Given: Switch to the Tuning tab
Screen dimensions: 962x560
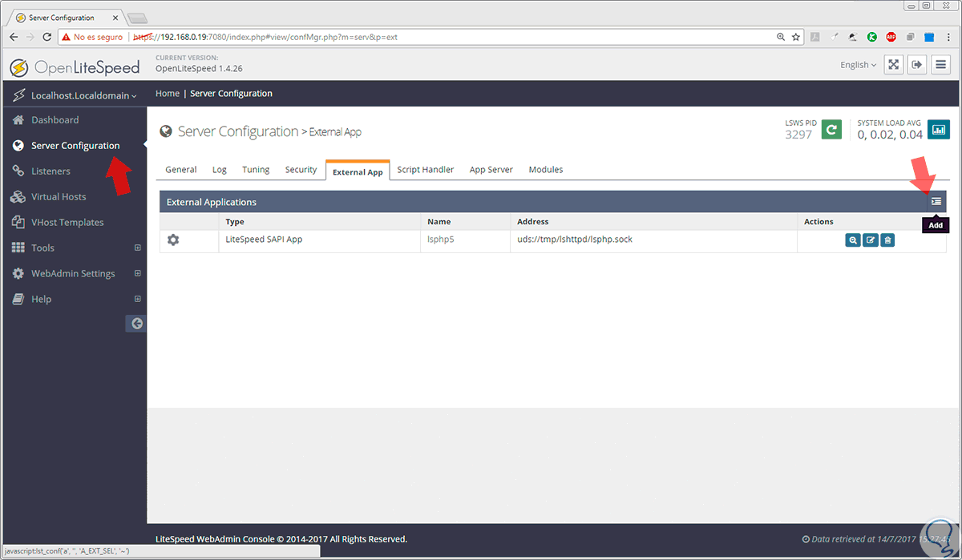Looking at the screenshot, I should 256,170.
